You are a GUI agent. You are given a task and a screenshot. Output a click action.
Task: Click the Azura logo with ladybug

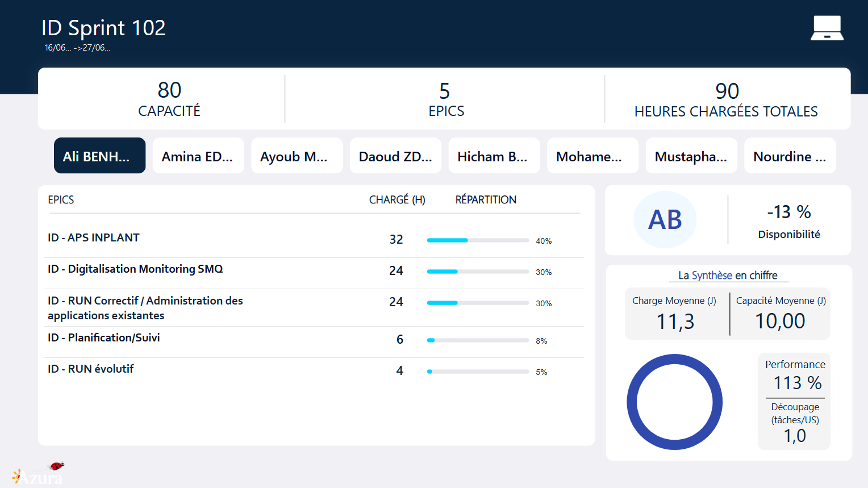[39, 474]
